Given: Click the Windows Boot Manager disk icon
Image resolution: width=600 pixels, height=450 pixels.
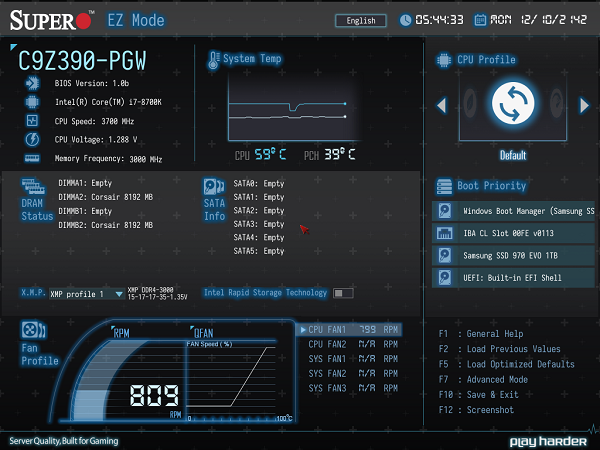Looking at the screenshot, I should (445, 211).
